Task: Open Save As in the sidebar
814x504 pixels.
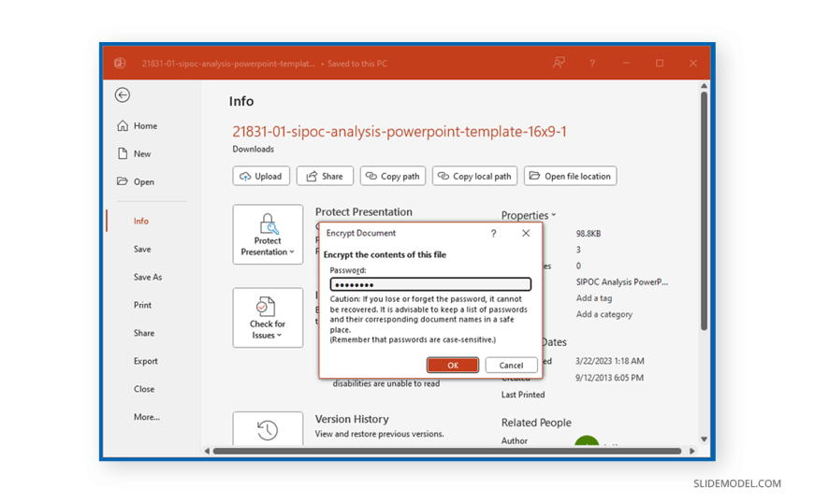Action: [x=148, y=277]
